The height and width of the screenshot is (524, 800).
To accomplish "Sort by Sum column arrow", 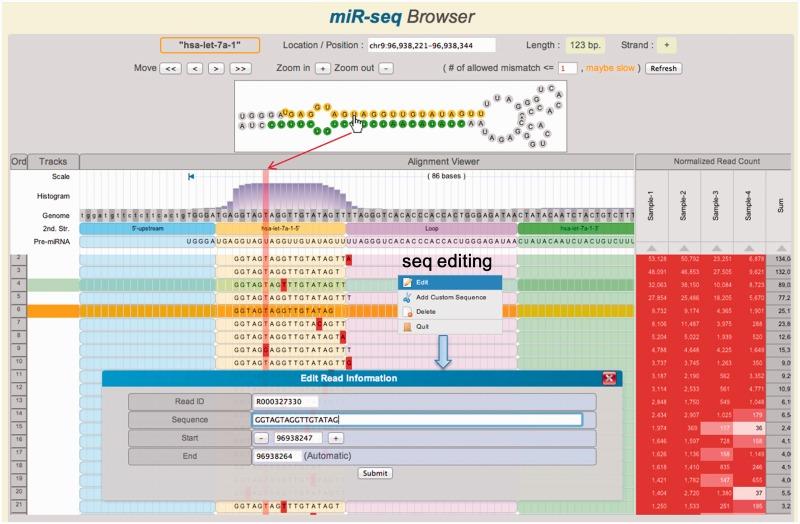I will point(782,248).
